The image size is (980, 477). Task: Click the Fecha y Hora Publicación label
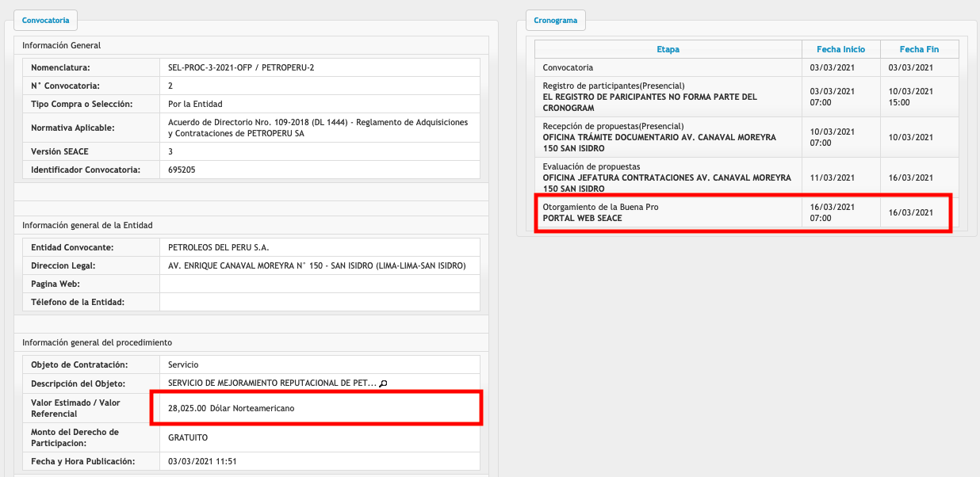pos(83,461)
